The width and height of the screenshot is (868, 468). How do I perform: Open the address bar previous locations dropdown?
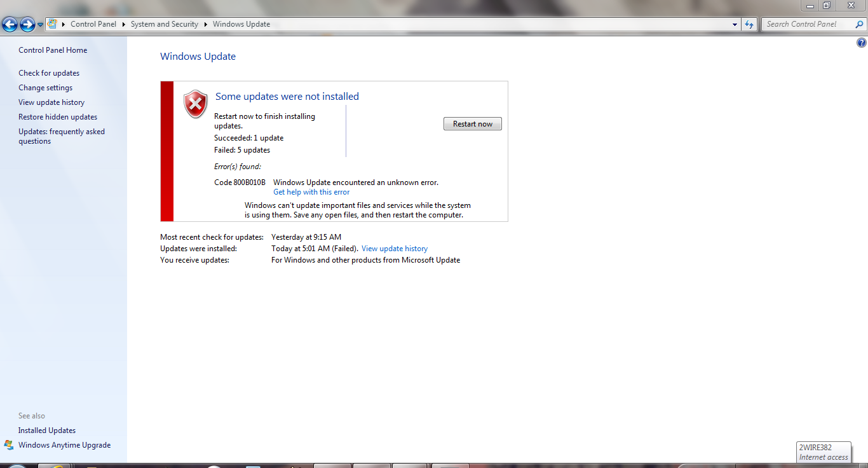click(735, 24)
